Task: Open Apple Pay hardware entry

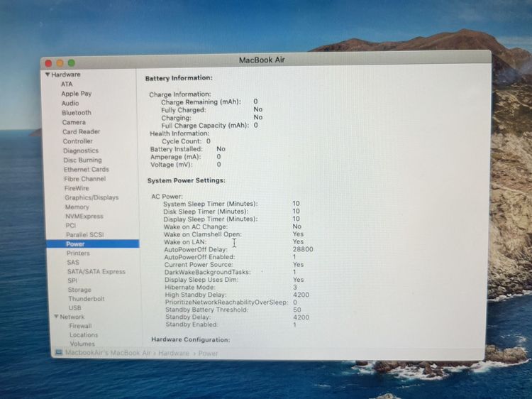Action: (x=77, y=94)
